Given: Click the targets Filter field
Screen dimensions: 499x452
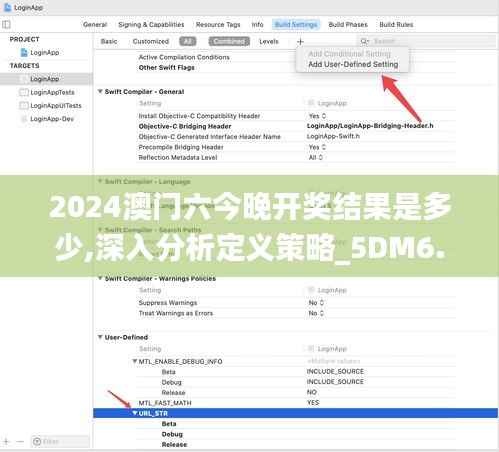Looking at the screenshot, I should [60, 441].
